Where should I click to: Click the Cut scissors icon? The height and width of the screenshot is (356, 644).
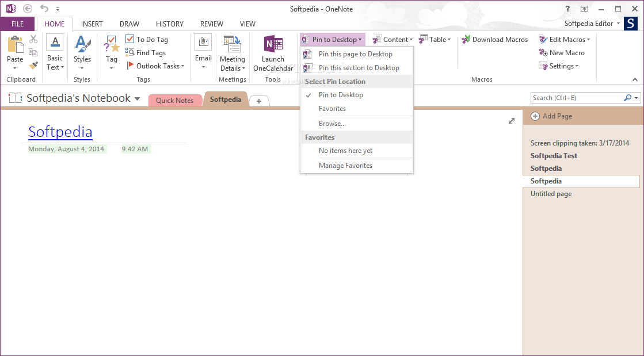pyautogui.click(x=33, y=39)
